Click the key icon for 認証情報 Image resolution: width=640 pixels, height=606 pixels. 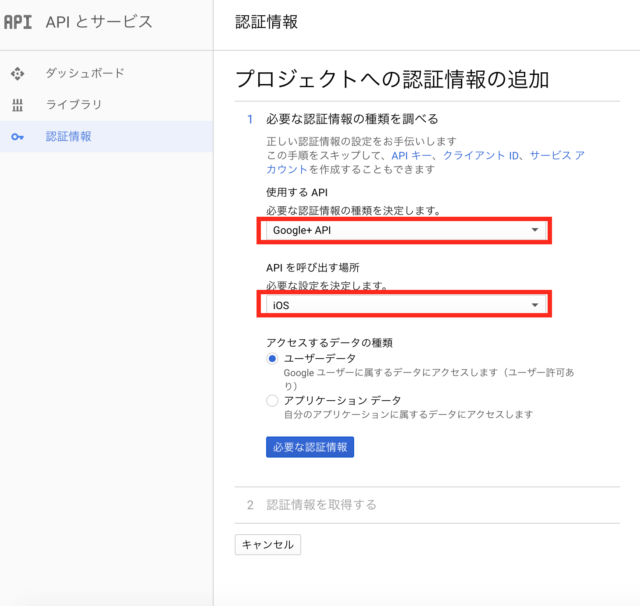coord(17,137)
